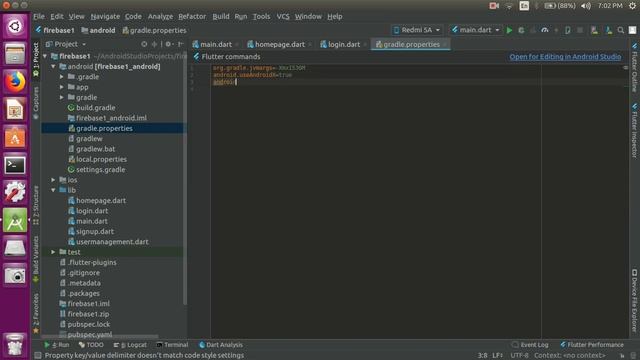Open the Redmi 5A device selector dropdown
The height and width of the screenshot is (360, 640).
tap(416, 30)
